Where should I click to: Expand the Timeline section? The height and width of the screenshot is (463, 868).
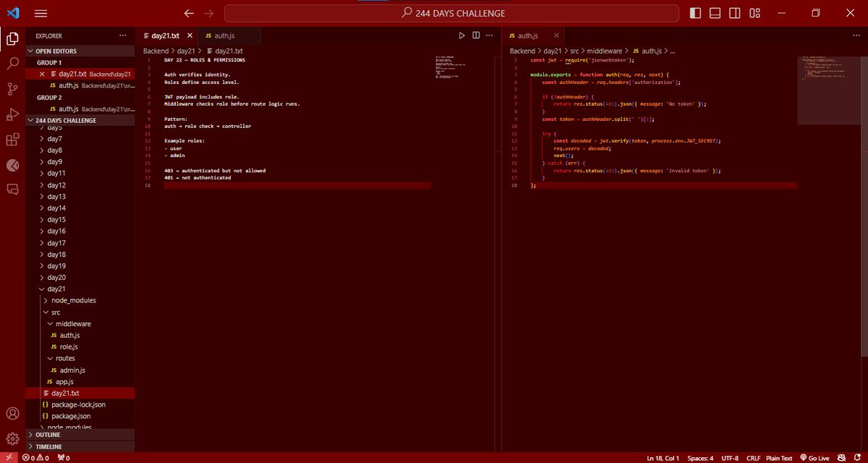point(80,446)
